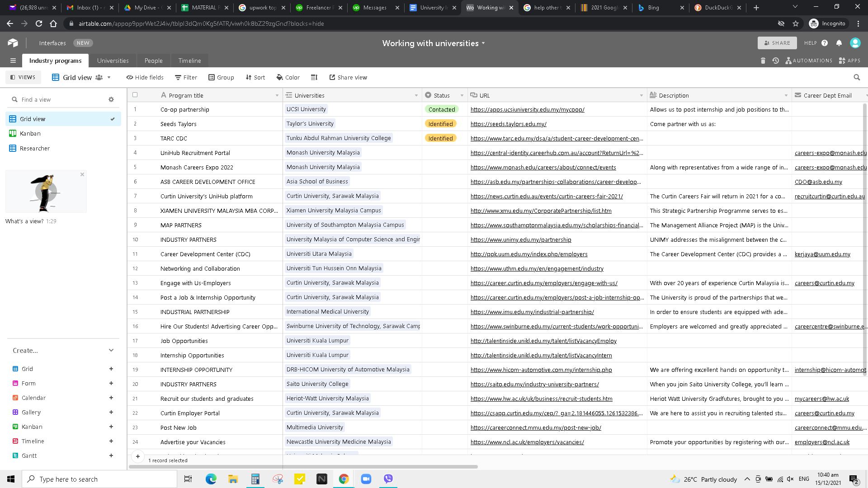Add a new Calendar view with plus
Screen dimensions: 868x488
[111, 398]
